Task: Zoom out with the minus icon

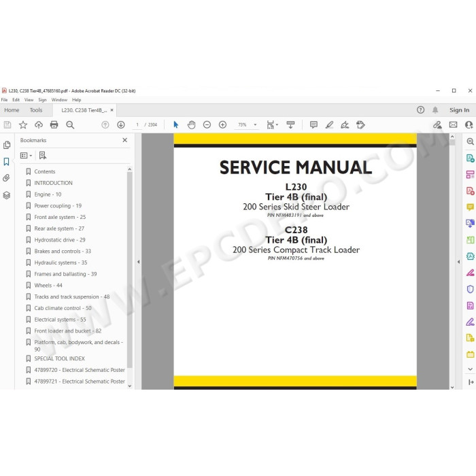Action: [x=207, y=124]
